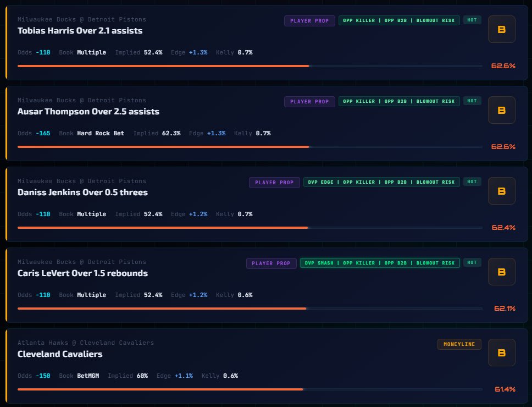Click HOT tag on Caris LeVert card

click(472, 262)
